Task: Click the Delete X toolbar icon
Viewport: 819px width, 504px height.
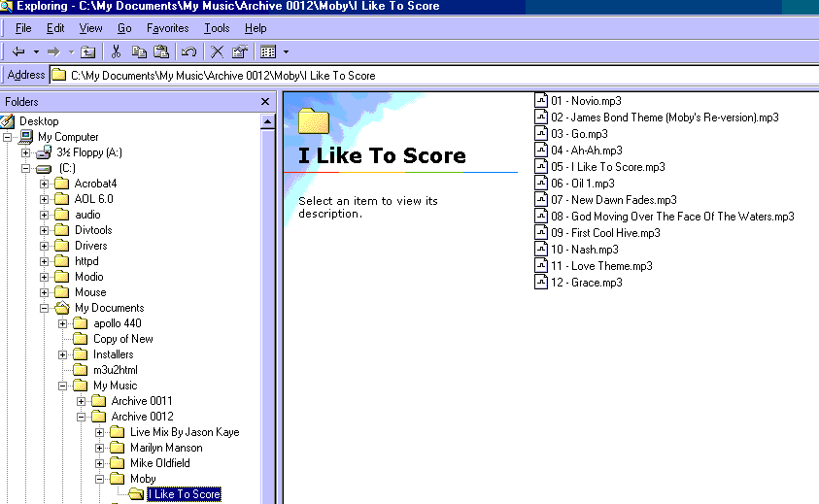Action: tap(217, 51)
